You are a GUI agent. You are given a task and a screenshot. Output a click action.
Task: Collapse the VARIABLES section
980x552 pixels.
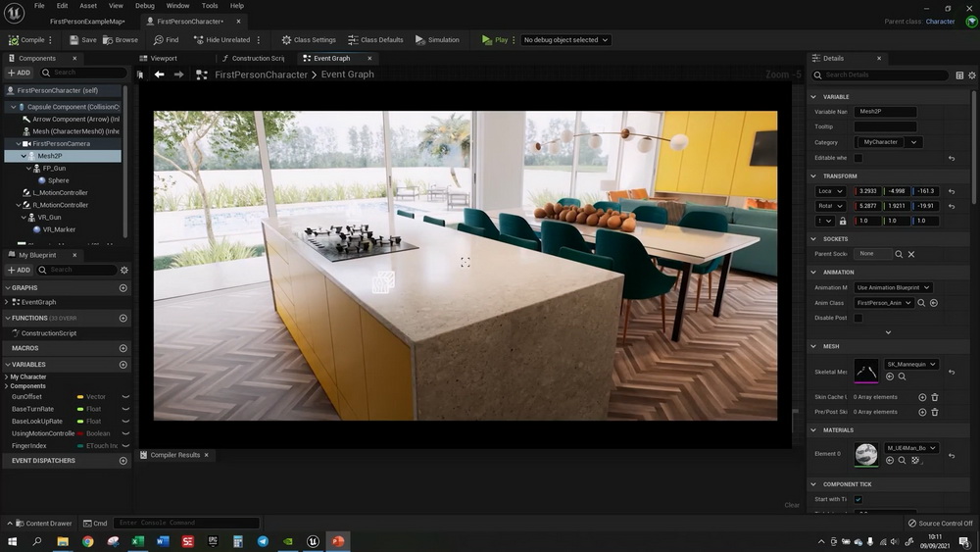[x=8, y=365]
